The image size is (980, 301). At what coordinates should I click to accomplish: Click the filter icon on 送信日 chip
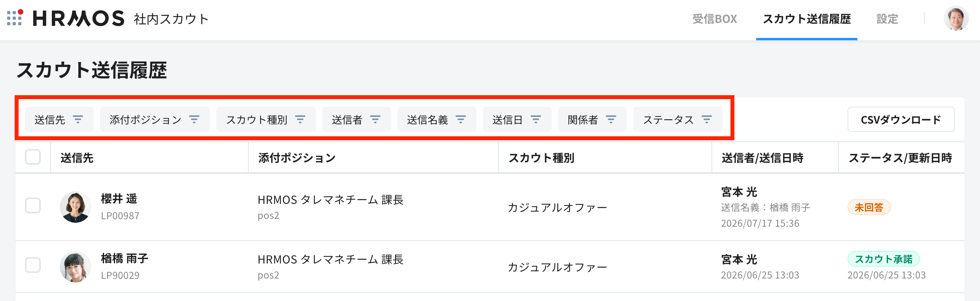point(536,119)
